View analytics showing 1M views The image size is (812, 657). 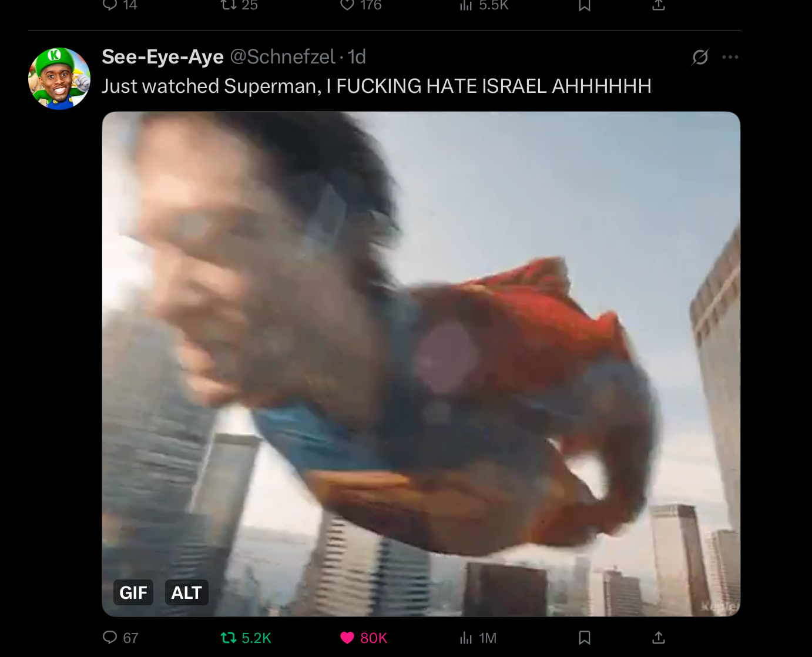(x=478, y=638)
